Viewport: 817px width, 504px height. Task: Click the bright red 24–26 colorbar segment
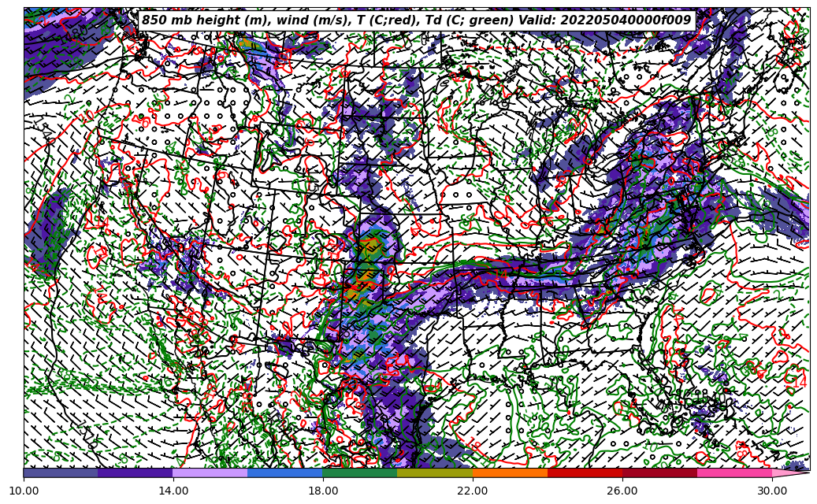(x=585, y=472)
